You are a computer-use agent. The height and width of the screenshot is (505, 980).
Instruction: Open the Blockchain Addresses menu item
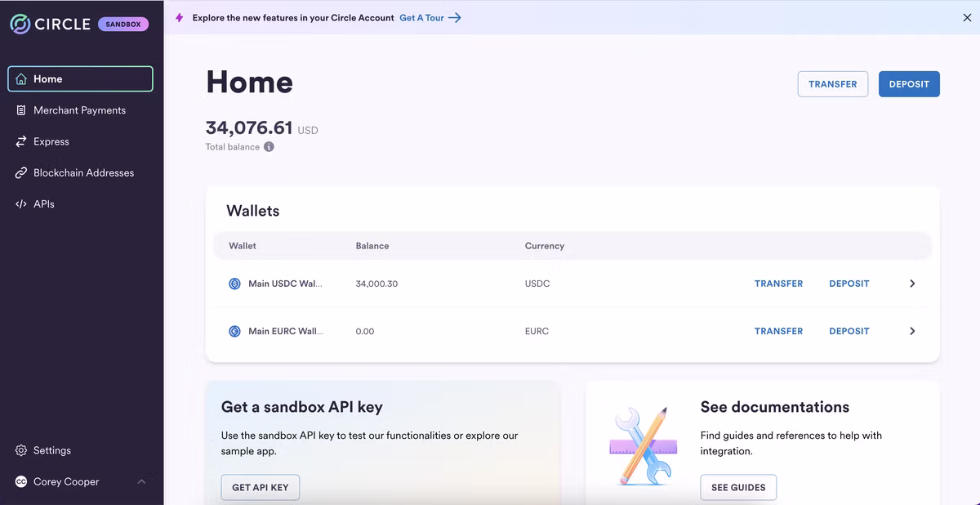pyautogui.click(x=80, y=172)
